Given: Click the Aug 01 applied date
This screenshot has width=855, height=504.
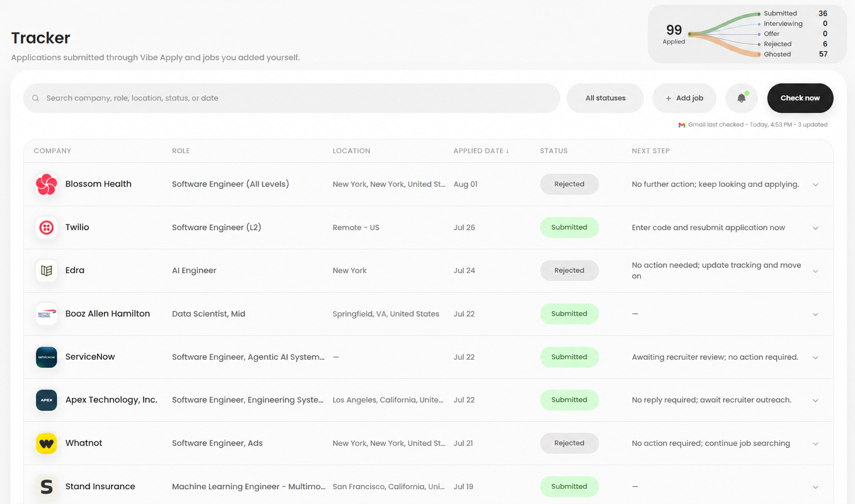Looking at the screenshot, I should tap(465, 184).
